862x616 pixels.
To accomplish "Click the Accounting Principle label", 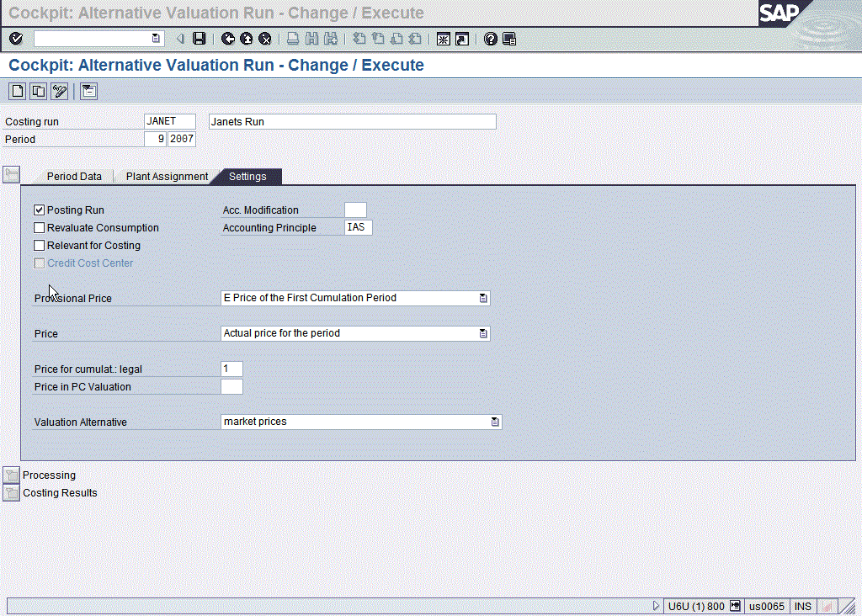I will click(269, 227).
